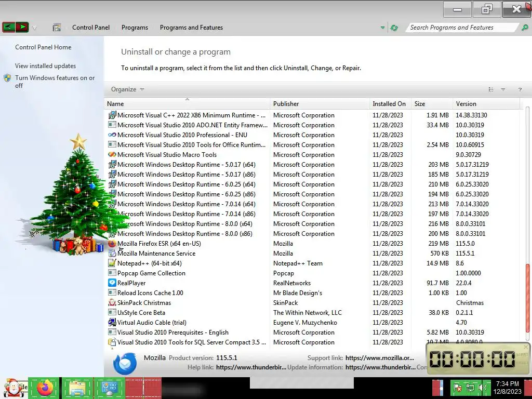Click The Within Network, LLC publisher

[308, 312]
